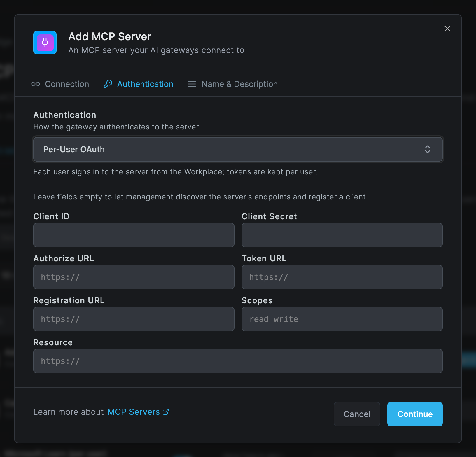476x457 pixels.
Task: Click the key icon beside Authentication
Action: click(x=108, y=84)
